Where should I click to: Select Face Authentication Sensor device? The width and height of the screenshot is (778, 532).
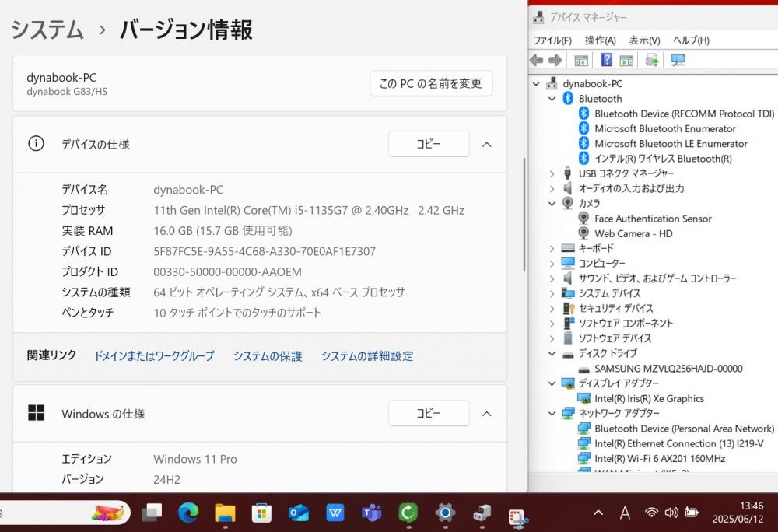pyautogui.click(x=653, y=219)
